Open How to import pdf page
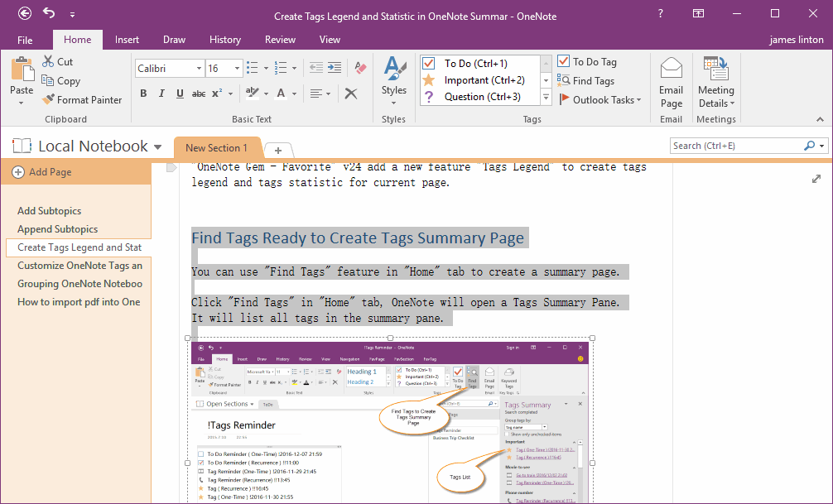This screenshot has height=504, width=833. 79,302
